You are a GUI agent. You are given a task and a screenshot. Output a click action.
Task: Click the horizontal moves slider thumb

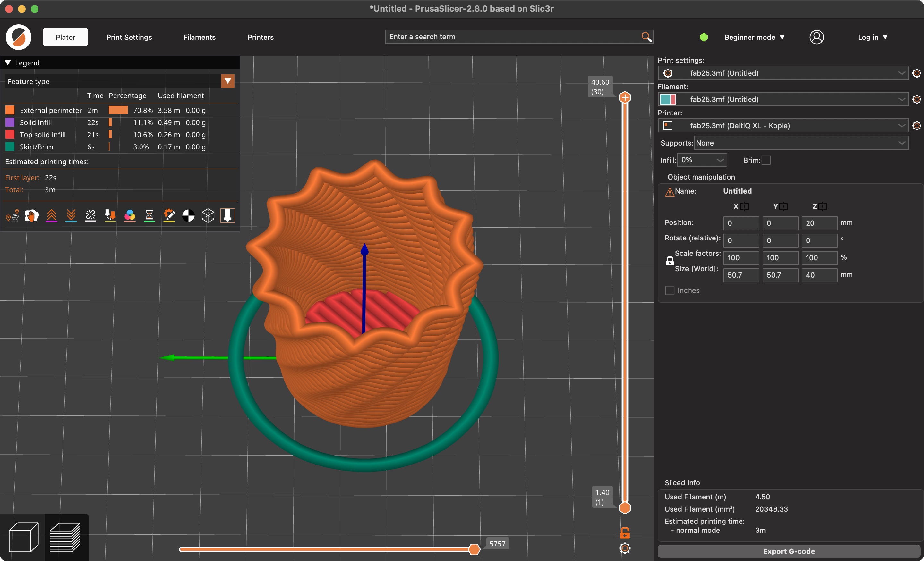(474, 549)
